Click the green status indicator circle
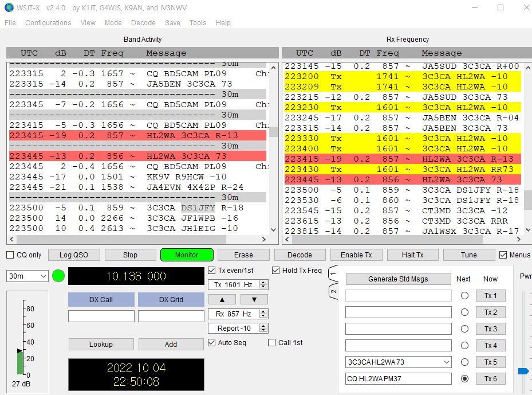Image resolution: width=532 pixels, height=395 pixels. click(x=58, y=276)
